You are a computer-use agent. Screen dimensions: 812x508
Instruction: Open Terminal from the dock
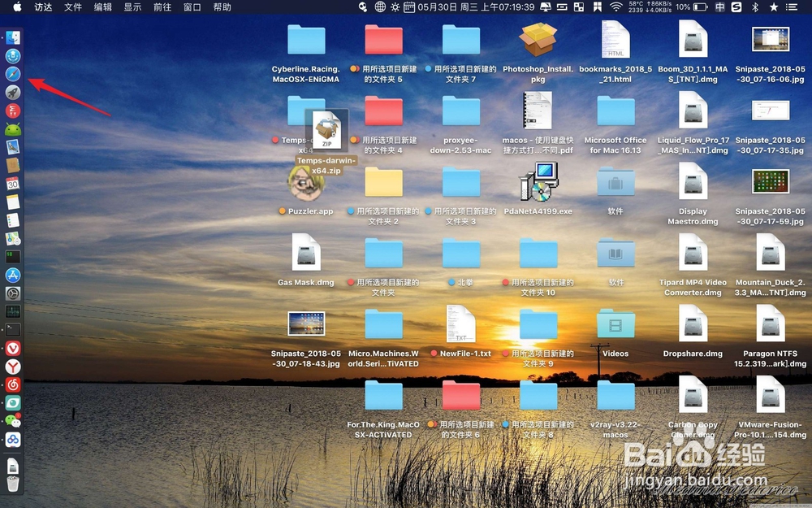click(x=13, y=330)
